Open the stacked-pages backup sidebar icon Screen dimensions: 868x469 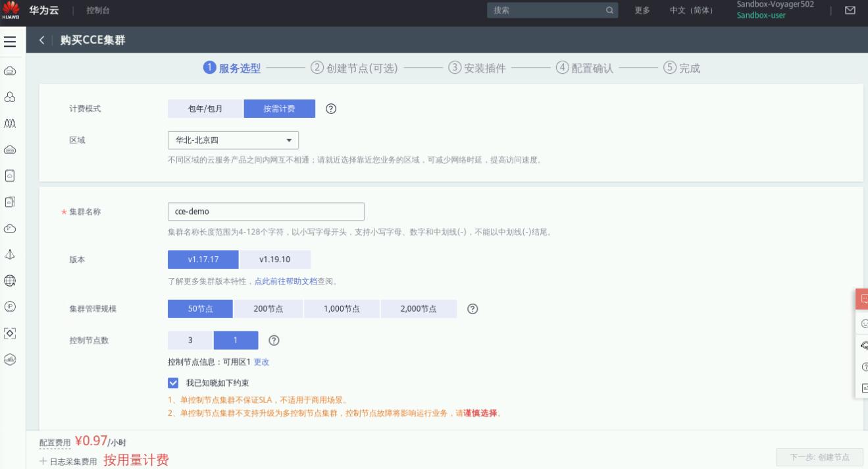pyautogui.click(x=10, y=202)
